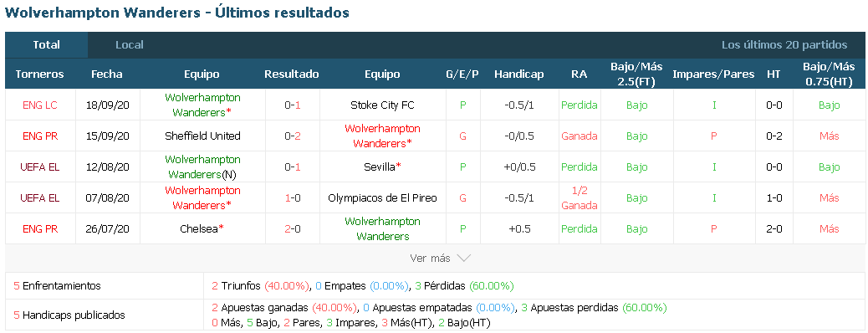Open Stoke City FC team link
Screen dimensions: 868x333
(x=382, y=105)
